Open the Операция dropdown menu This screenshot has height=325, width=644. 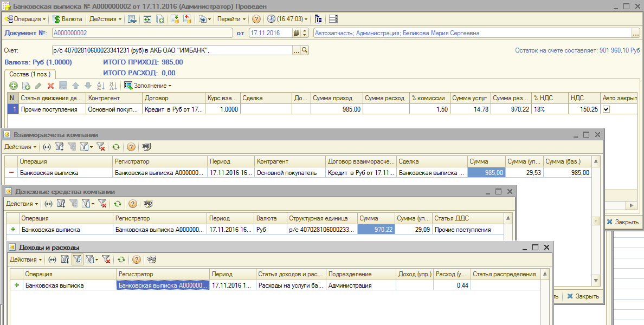[25, 19]
